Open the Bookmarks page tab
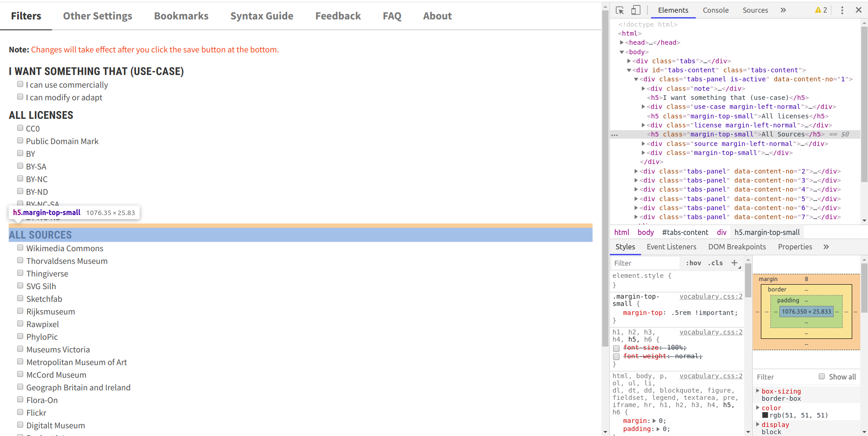The height and width of the screenshot is (436, 868). [x=181, y=16]
